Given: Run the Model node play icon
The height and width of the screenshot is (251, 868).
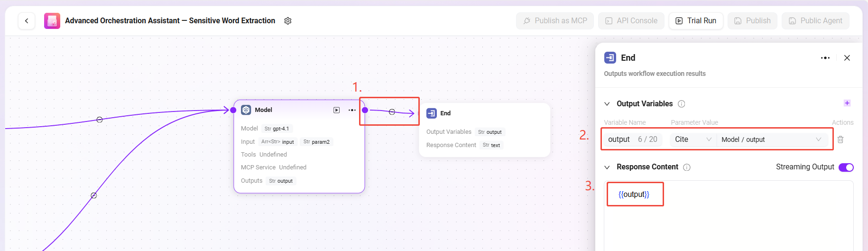Looking at the screenshot, I should tap(336, 110).
